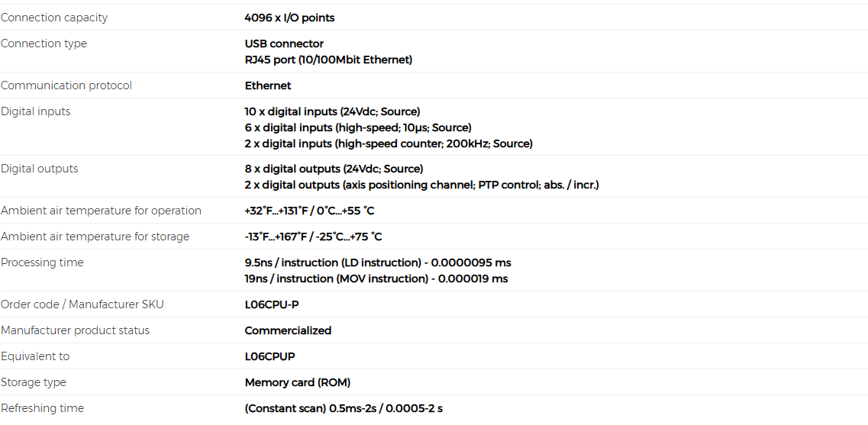Screen dimensions: 868x425
Task: Click the "Refreshing time" row label
Action: [x=42, y=408]
